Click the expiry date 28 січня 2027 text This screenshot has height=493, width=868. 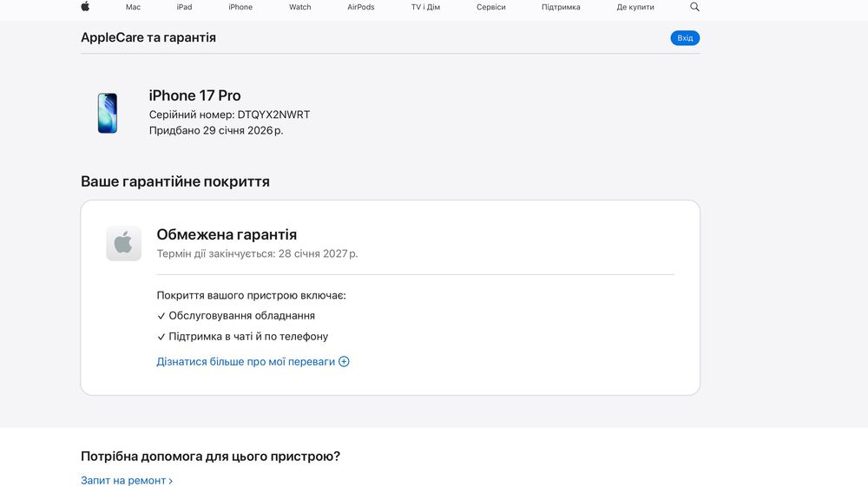pos(318,253)
